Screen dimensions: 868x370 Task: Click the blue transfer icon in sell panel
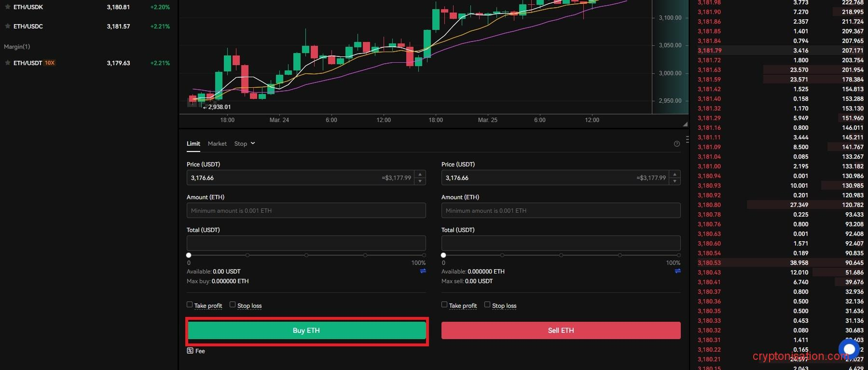(677, 271)
